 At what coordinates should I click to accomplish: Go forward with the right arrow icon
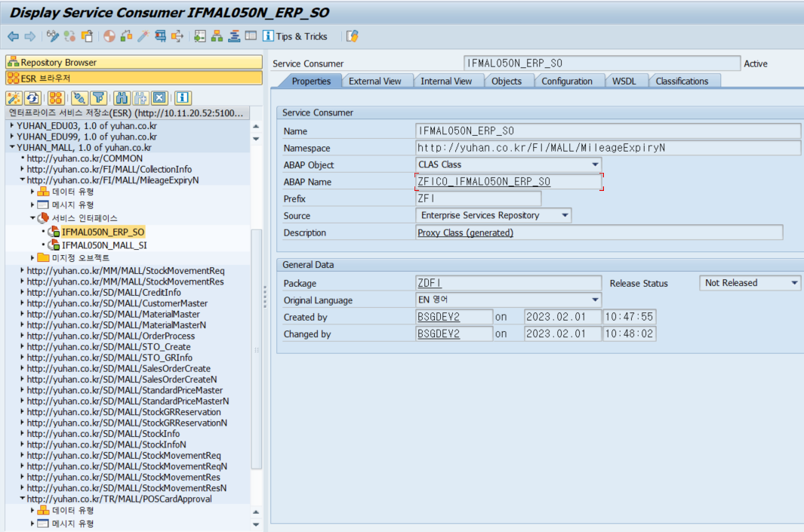pyautogui.click(x=30, y=36)
